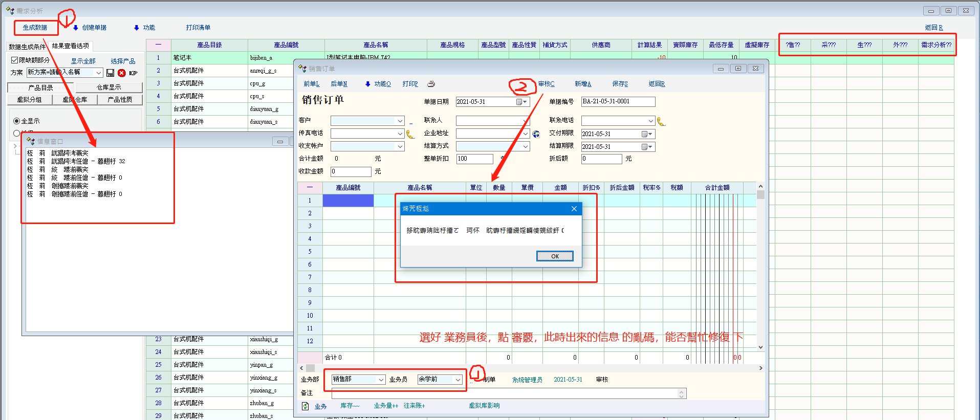Click the printer icon in sales order toolbar
Screen dimensions: 980x420
pos(431,84)
